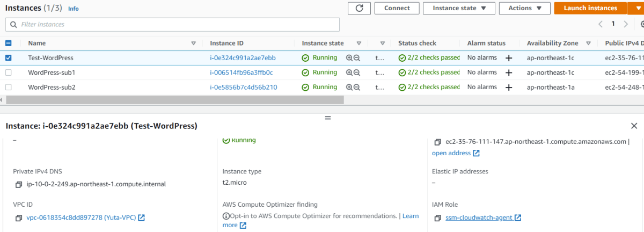Close the instance details panel
The height and width of the screenshot is (232, 644).
click(634, 126)
